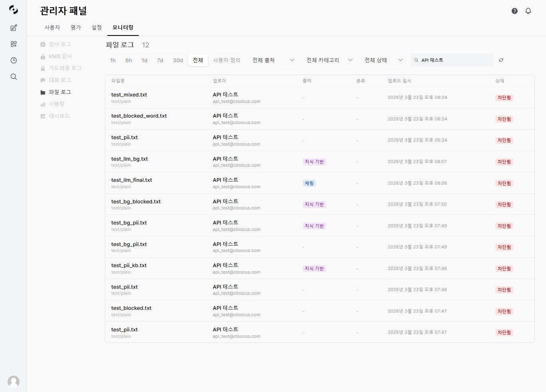Open 사용량 menu item
The height and width of the screenshot is (392, 546).
57,104
